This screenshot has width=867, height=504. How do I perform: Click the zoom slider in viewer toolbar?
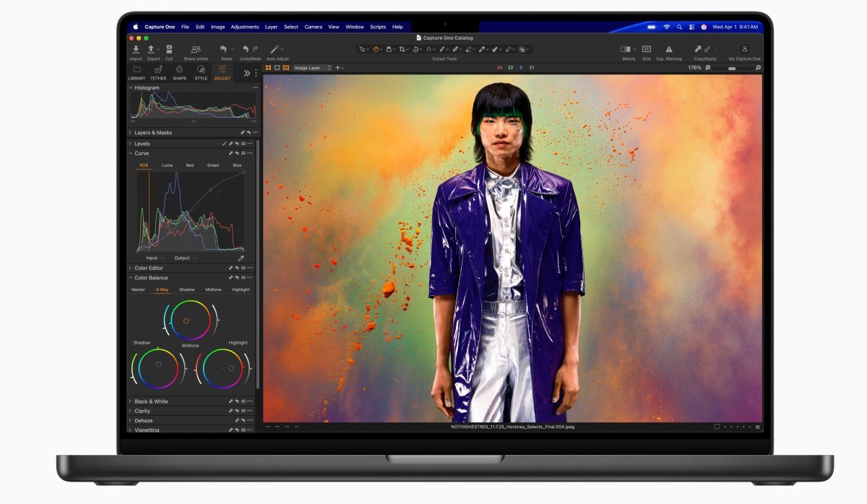pos(733,68)
